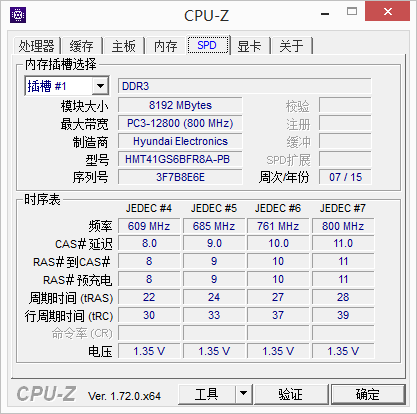Image resolution: width=417 pixels, height=414 pixels.
Task: Click the 电压 row label
Action: pyautogui.click(x=100, y=351)
